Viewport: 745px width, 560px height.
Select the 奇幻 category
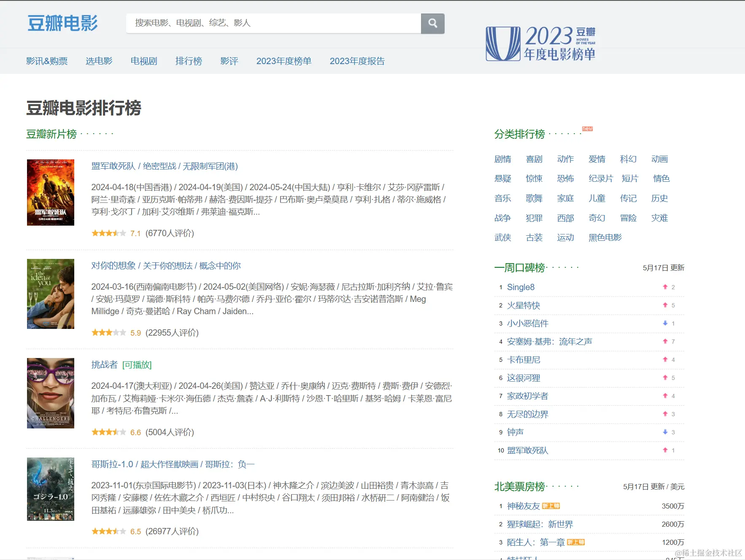597,218
